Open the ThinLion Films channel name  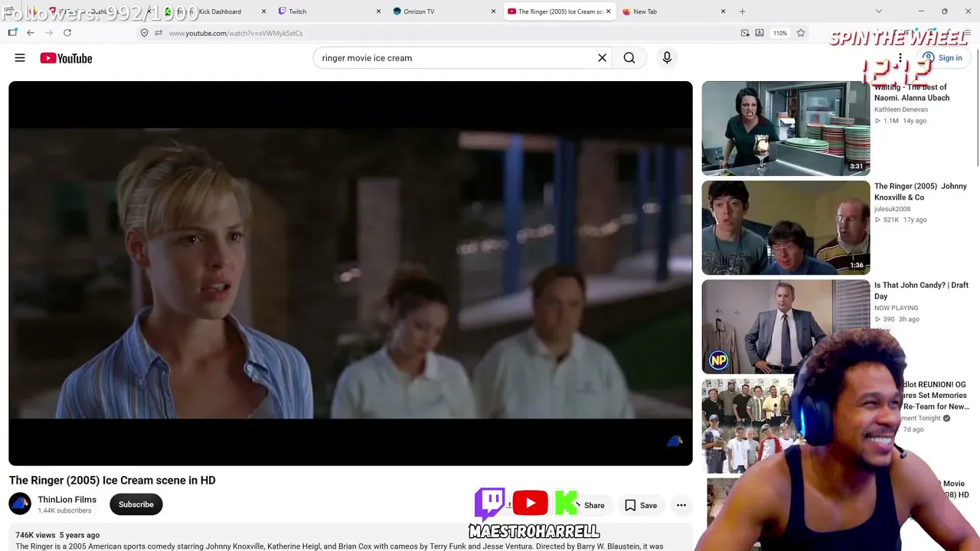pos(67,500)
